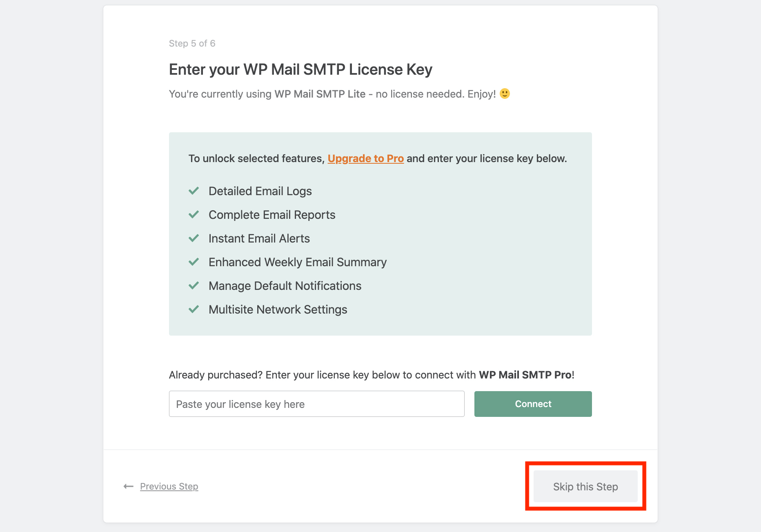
Task: Click the Upgrade to Pro link
Action: click(x=365, y=158)
